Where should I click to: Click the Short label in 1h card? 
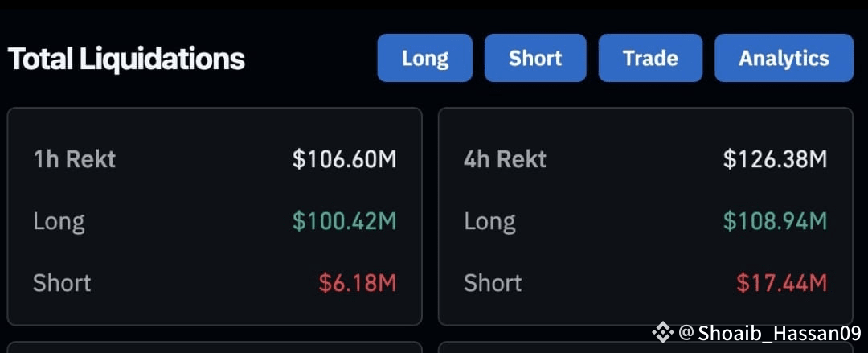(62, 283)
